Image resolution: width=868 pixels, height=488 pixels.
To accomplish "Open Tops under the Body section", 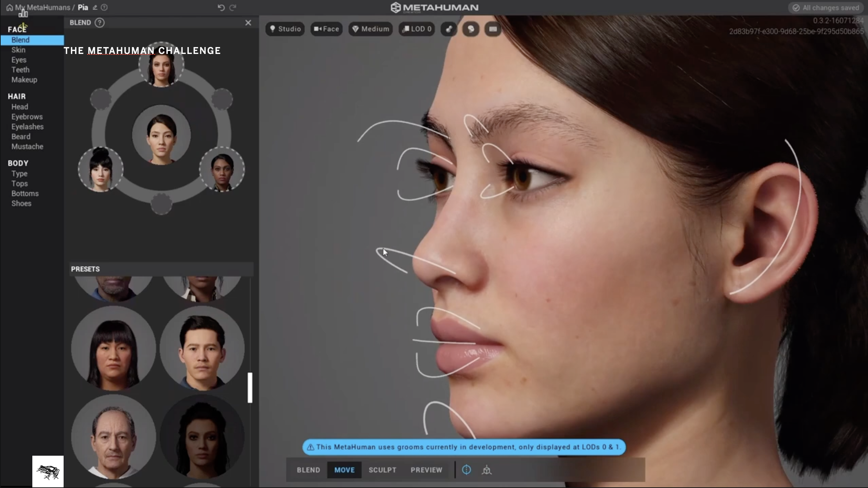I will [x=20, y=184].
